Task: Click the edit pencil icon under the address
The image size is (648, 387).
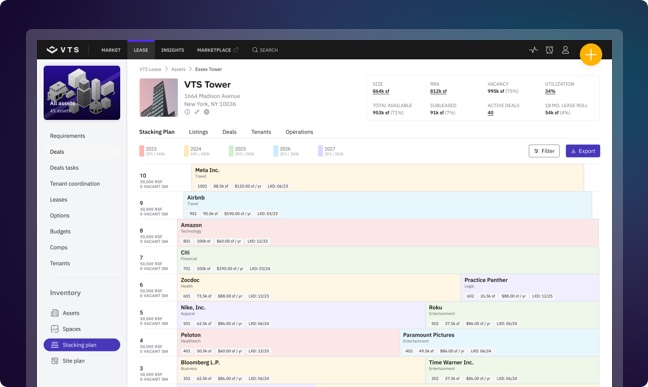Action: 197,112
